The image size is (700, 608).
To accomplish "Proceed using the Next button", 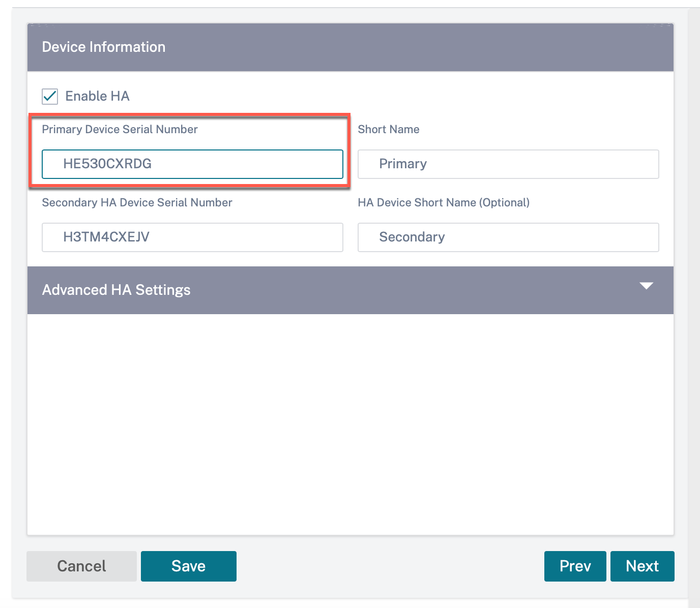I will click(643, 566).
